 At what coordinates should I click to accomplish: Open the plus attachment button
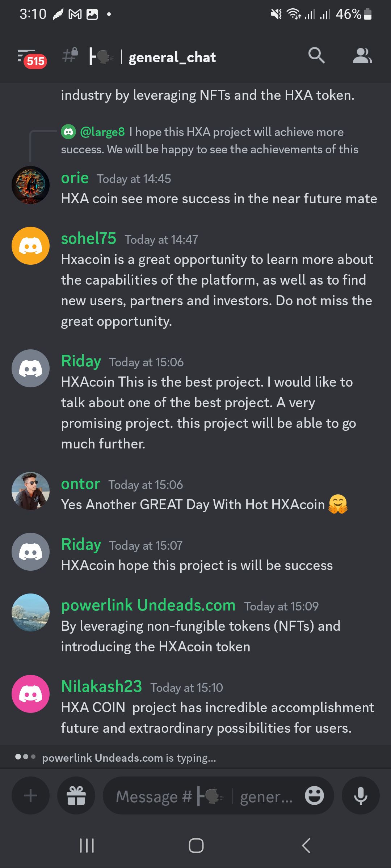tap(31, 795)
